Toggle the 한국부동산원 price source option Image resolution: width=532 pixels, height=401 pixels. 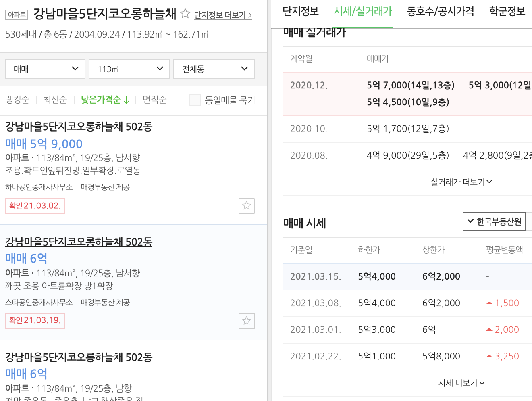[x=494, y=221]
